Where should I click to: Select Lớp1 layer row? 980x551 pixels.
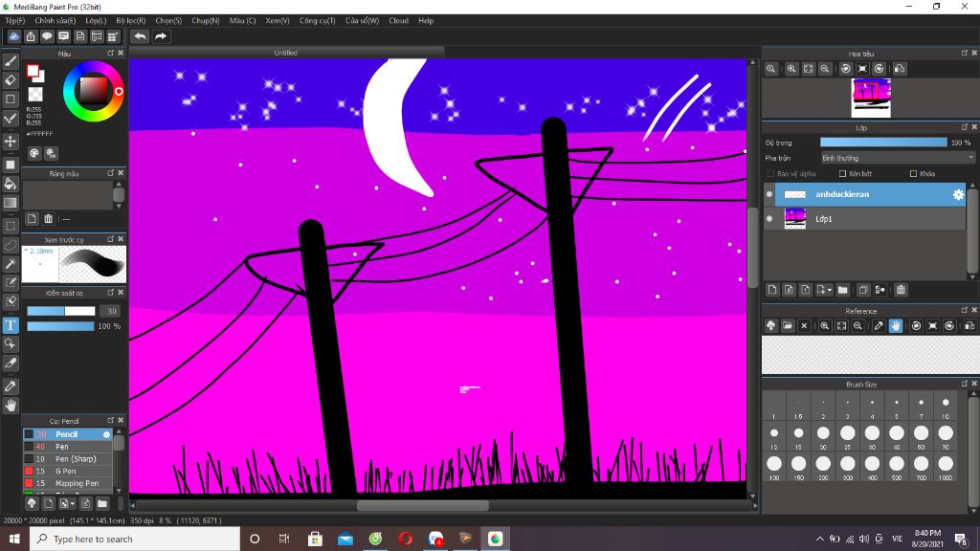tap(864, 219)
